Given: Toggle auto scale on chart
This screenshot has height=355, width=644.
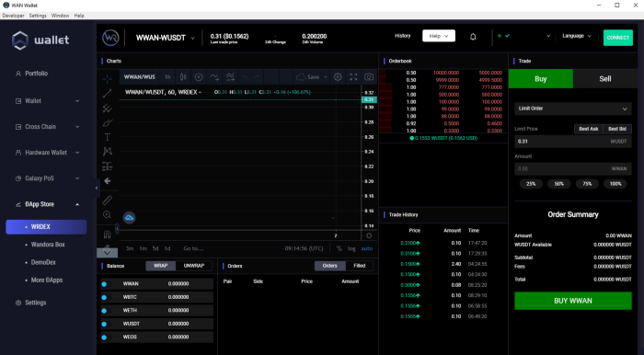Looking at the screenshot, I should [x=367, y=248].
